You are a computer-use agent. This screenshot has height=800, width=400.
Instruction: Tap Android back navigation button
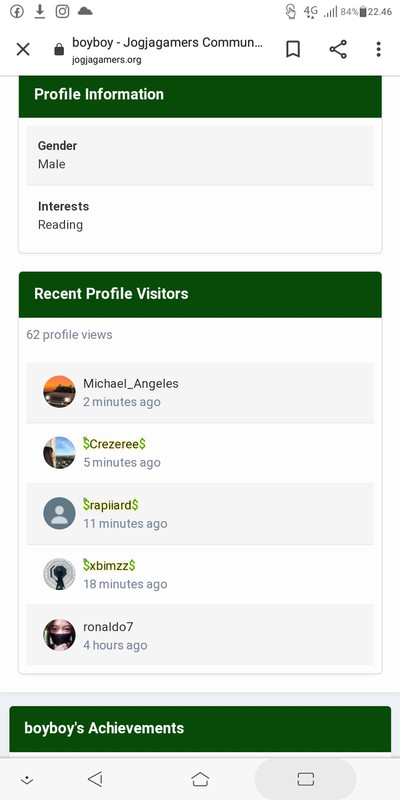[95, 779]
